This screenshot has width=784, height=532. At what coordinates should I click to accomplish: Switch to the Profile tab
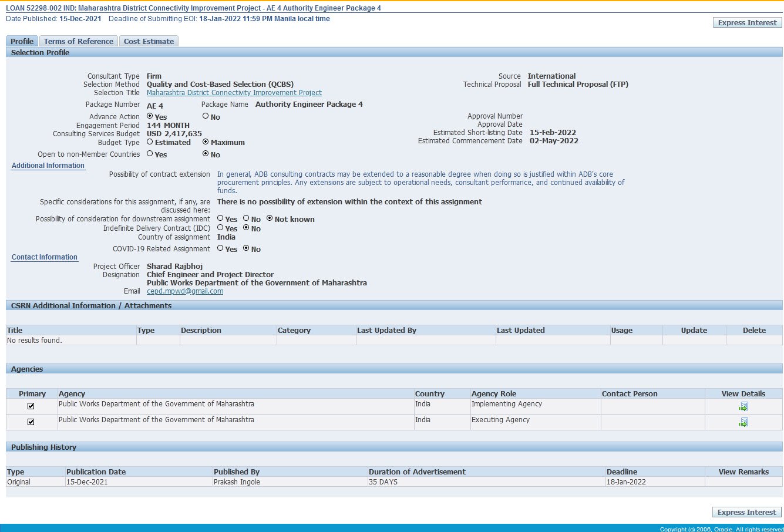pyautogui.click(x=22, y=41)
